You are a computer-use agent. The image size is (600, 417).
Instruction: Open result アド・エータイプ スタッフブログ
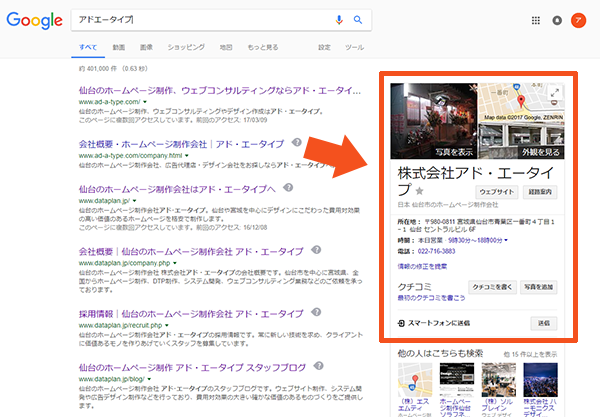(192, 368)
